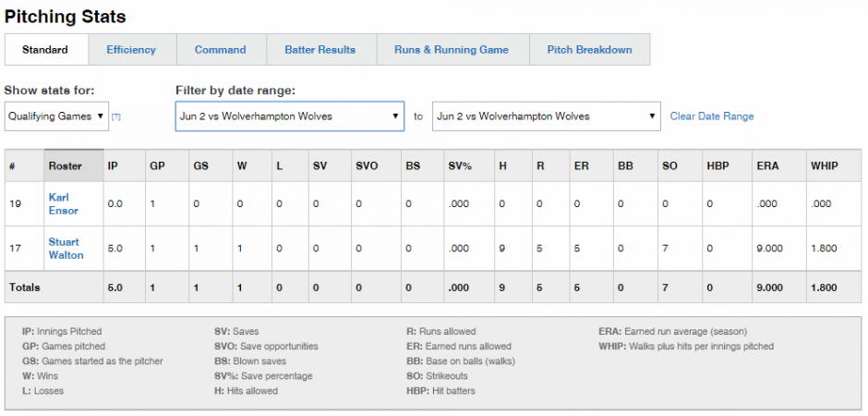
Task: Click 'HBP: Hit batters' legend entry
Action: coord(440,391)
